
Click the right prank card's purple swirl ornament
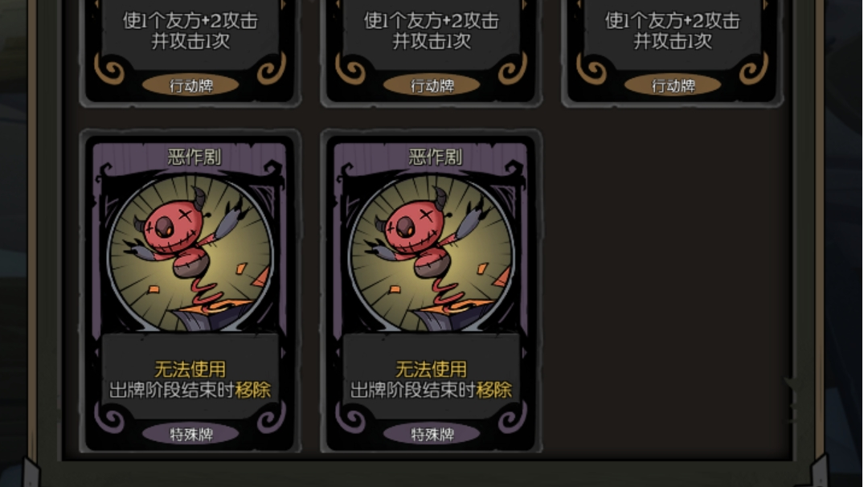coord(350,418)
